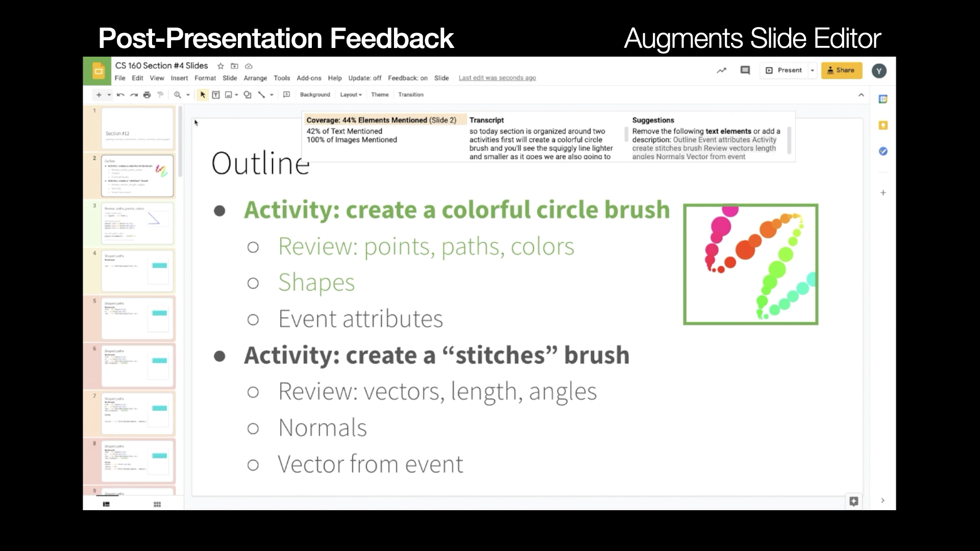Click the Shape tool icon in toolbar
The height and width of the screenshot is (551, 980).
(x=248, y=94)
